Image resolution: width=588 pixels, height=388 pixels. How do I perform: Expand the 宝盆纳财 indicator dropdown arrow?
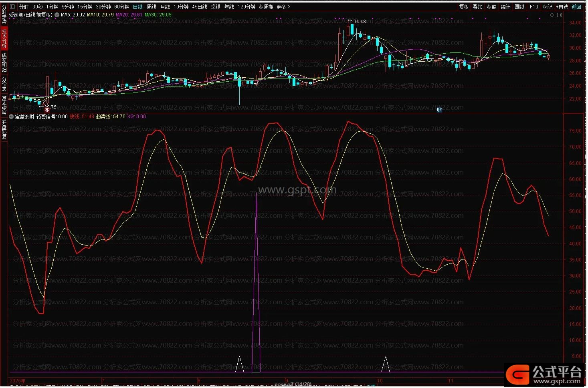point(11,117)
